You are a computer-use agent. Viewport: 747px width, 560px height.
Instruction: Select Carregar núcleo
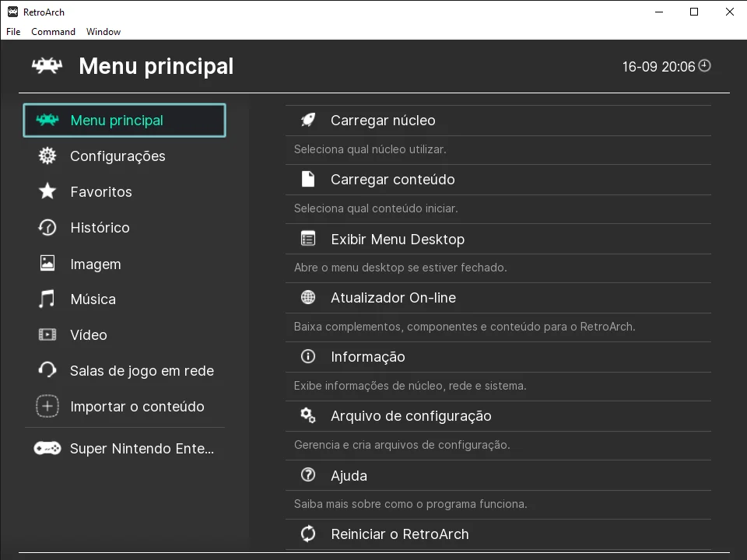point(498,121)
